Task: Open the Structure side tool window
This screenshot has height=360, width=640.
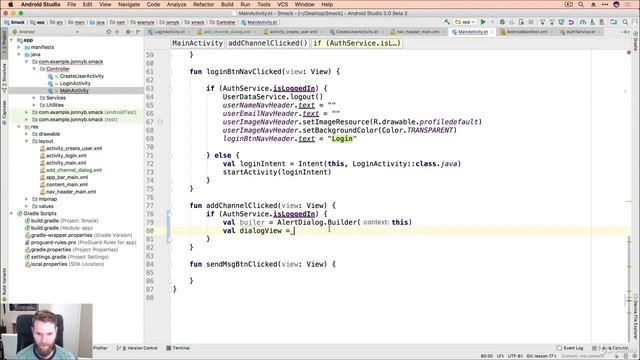Action: [x=4, y=78]
